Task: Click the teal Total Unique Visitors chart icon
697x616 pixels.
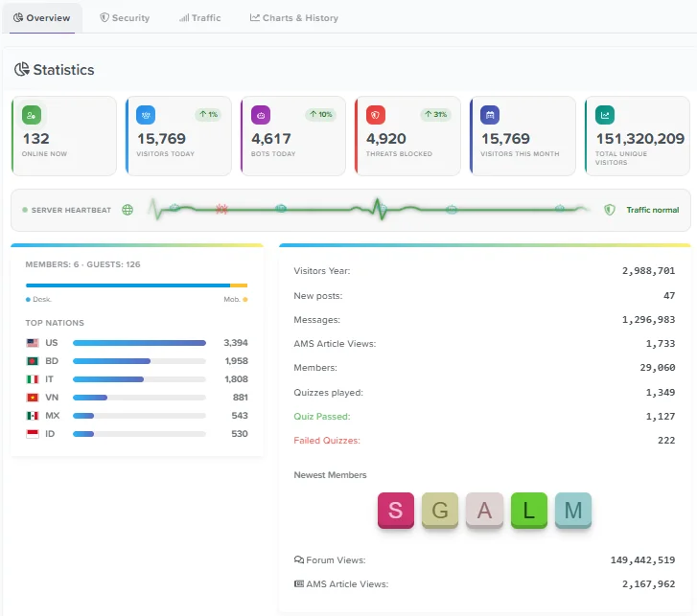Action: (605, 115)
